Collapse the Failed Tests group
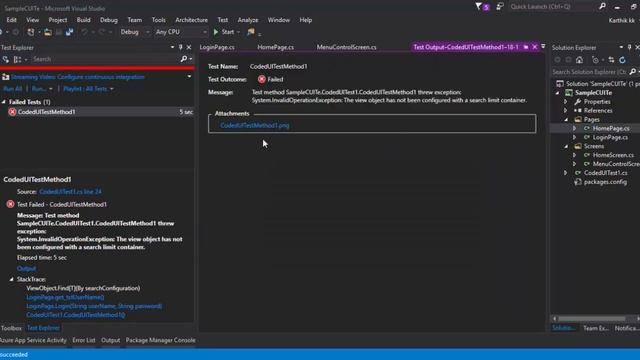 4,102
